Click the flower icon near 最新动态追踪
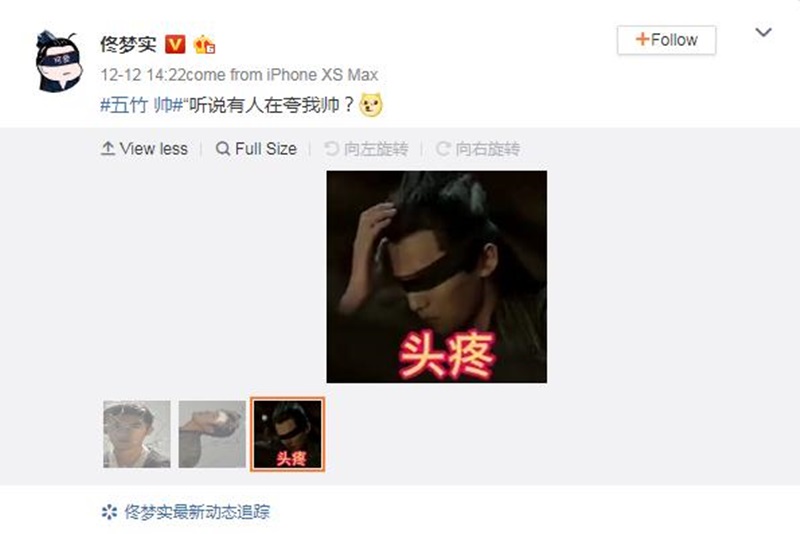This screenshot has width=800, height=534. (109, 512)
